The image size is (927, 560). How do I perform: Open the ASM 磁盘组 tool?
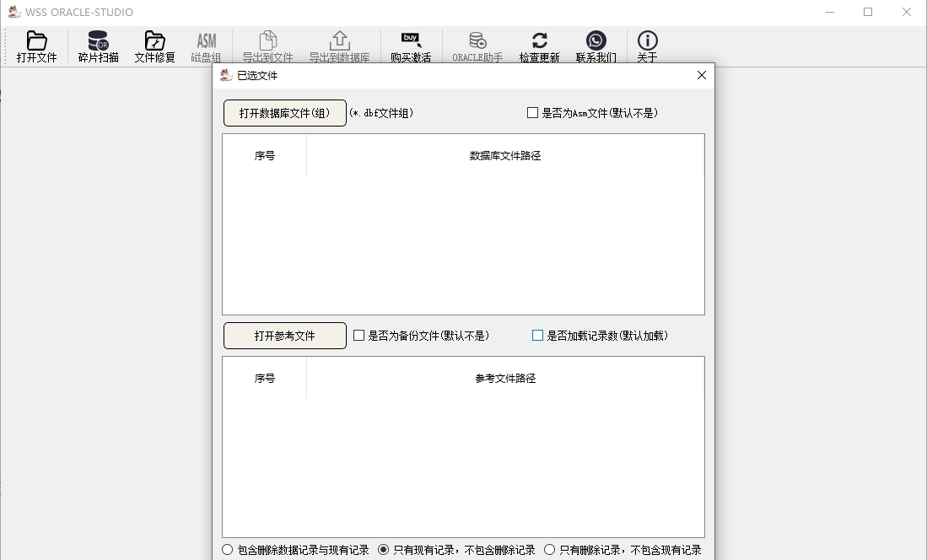(x=206, y=46)
